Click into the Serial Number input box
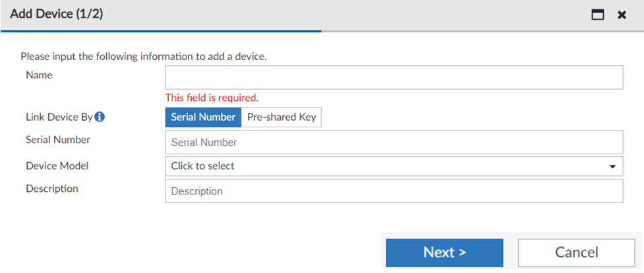The width and height of the screenshot is (644, 273). tap(394, 142)
